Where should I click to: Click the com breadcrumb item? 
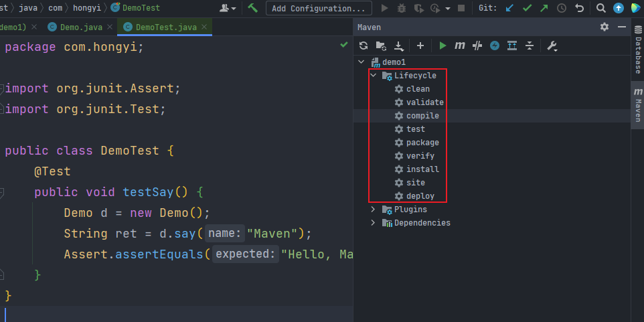point(56,8)
